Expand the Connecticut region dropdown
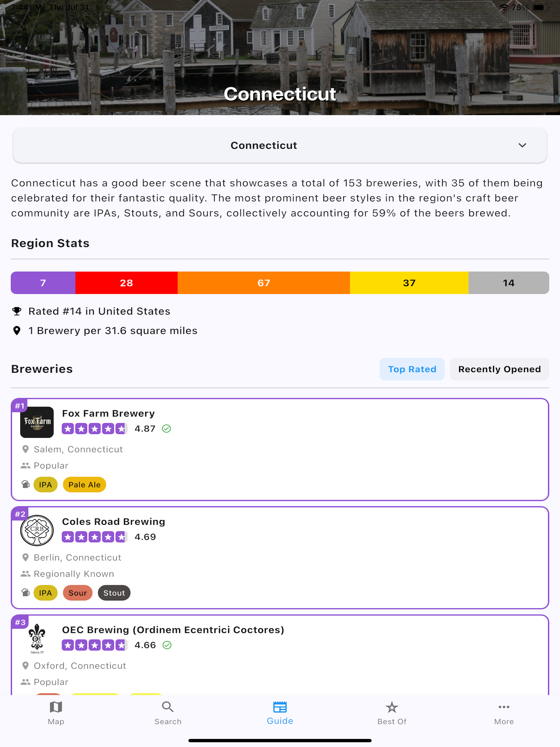This screenshot has height=747, width=560. (280, 145)
